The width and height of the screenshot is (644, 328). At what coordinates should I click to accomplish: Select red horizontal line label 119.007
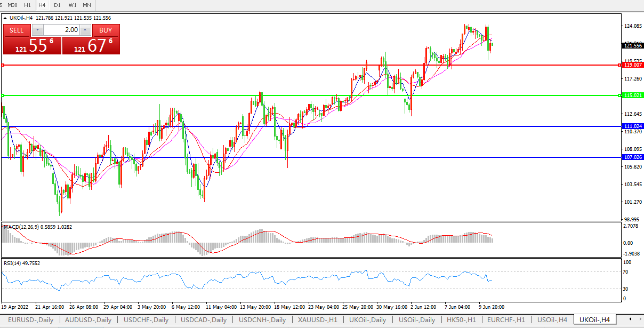632,65
